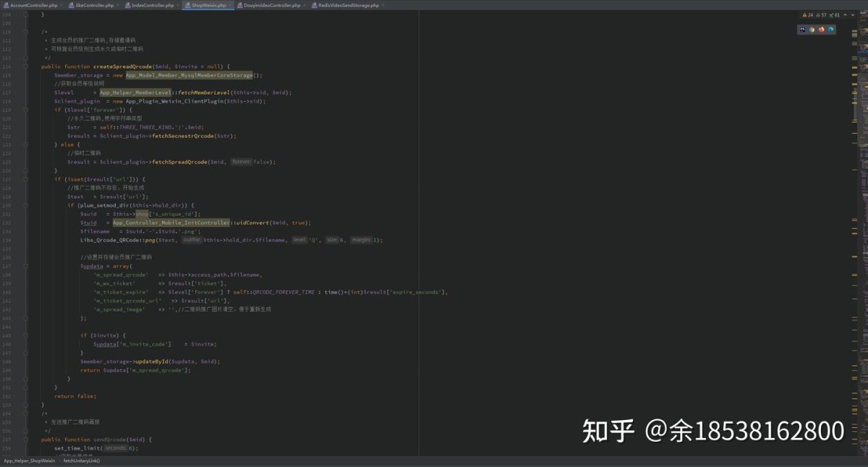Click App_Model_Member_MysqlMemberCoreStorage class name
Image resolution: width=868 pixels, height=467 pixels.
(x=190, y=75)
